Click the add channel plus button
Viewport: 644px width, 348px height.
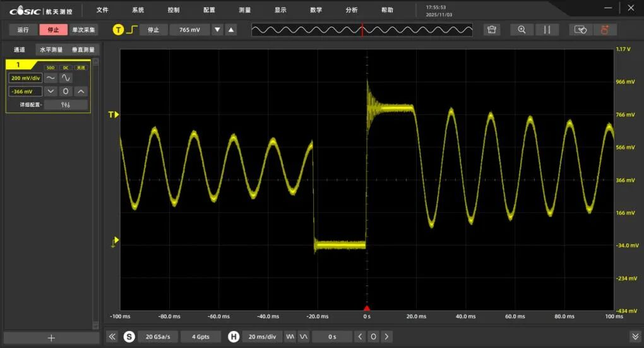click(51, 338)
